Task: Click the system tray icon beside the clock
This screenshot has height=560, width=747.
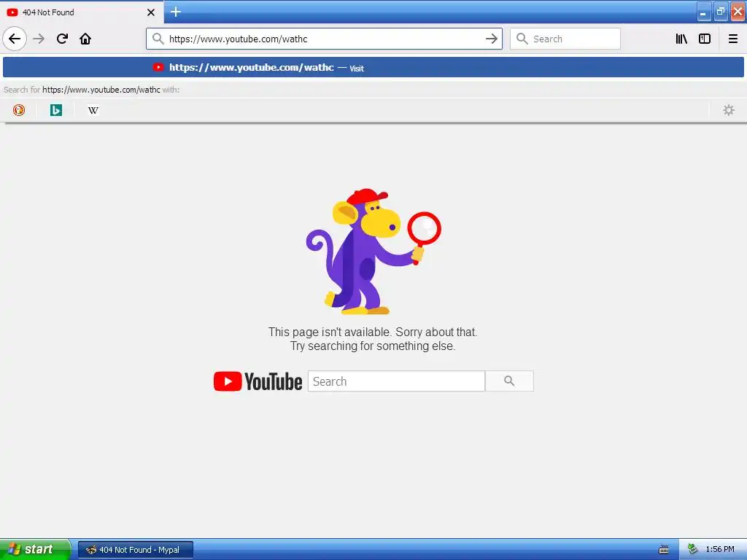Action: tap(693, 549)
